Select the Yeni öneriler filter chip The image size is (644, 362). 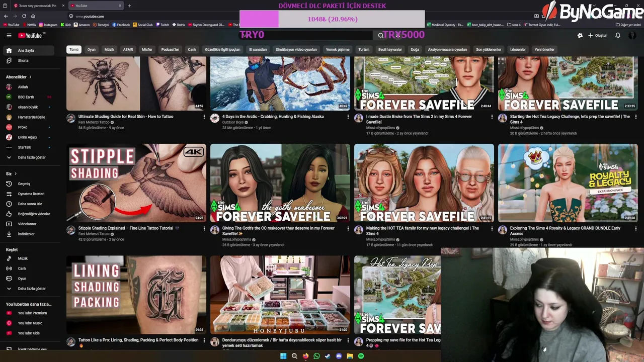coord(544,50)
